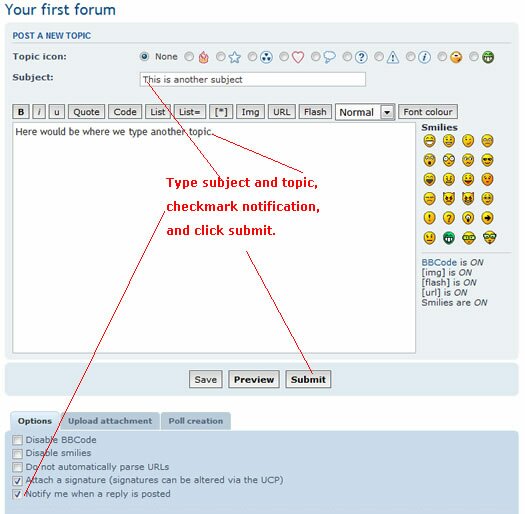
Task: Click the List button
Action: click(158, 112)
